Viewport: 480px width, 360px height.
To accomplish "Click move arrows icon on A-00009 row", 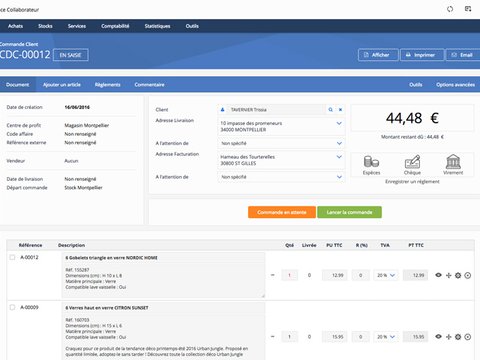I will click(x=449, y=337).
